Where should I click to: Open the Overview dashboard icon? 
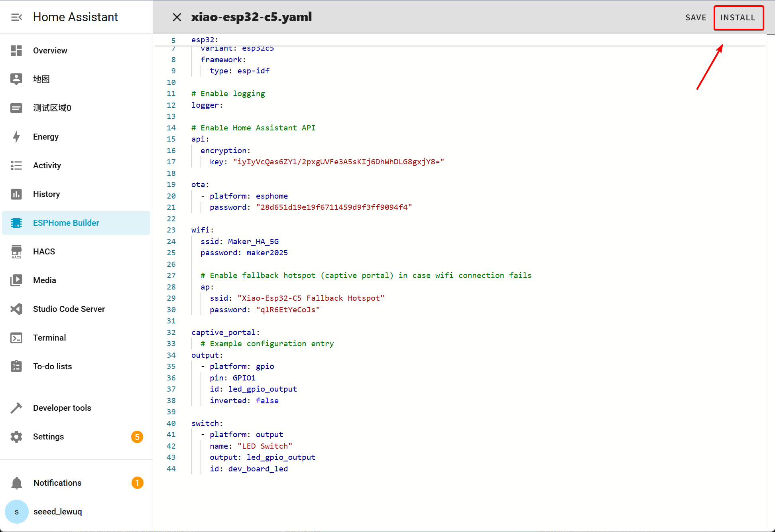pyautogui.click(x=16, y=51)
